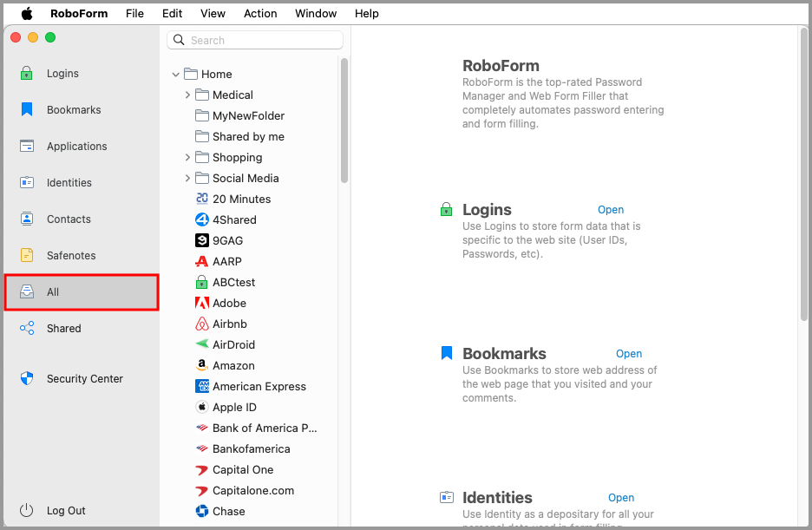The image size is (812, 530).
Task: Open Security Center shield icon
Action: [x=26, y=378]
